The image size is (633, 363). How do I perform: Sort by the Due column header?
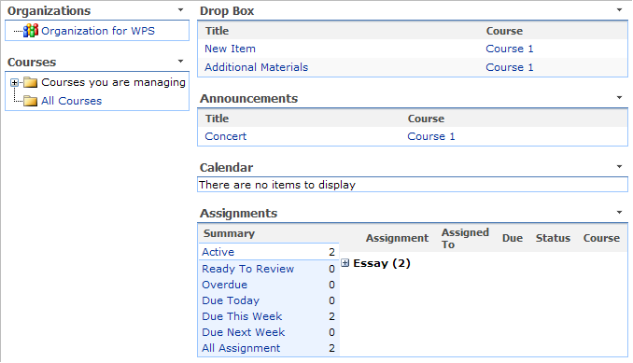tap(512, 238)
